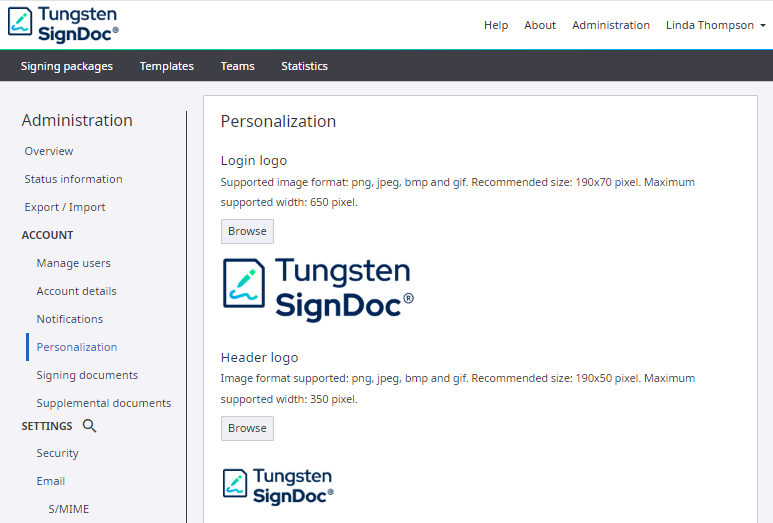
Task: Open S/MIME settings in sidebar
Action: (69, 509)
